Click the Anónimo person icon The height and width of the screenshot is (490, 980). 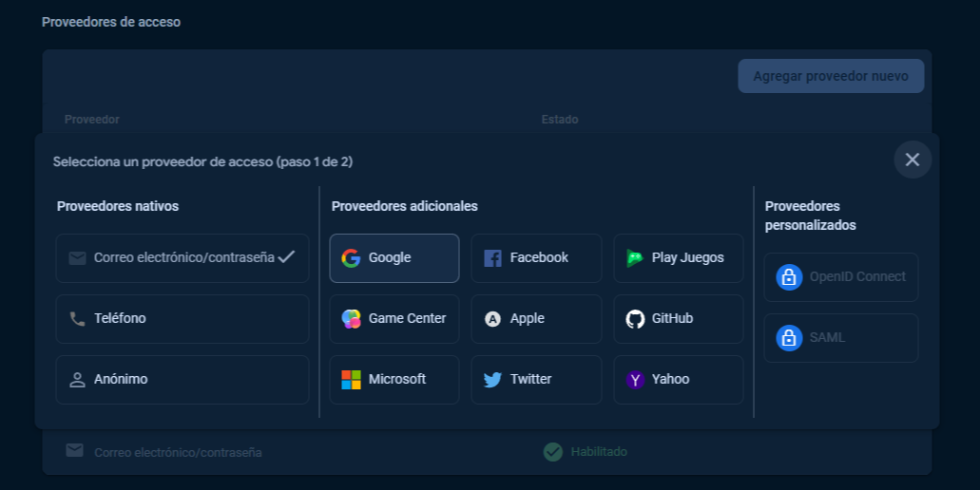click(x=78, y=380)
